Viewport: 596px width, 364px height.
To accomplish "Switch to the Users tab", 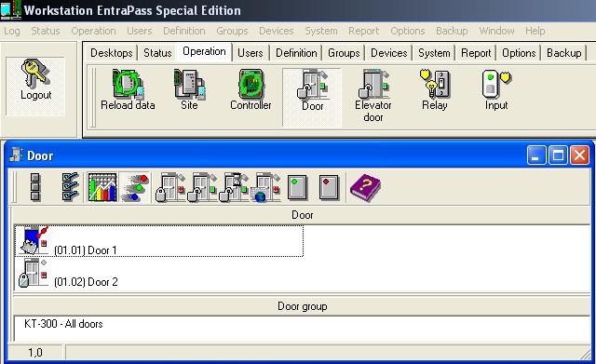I will (251, 53).
